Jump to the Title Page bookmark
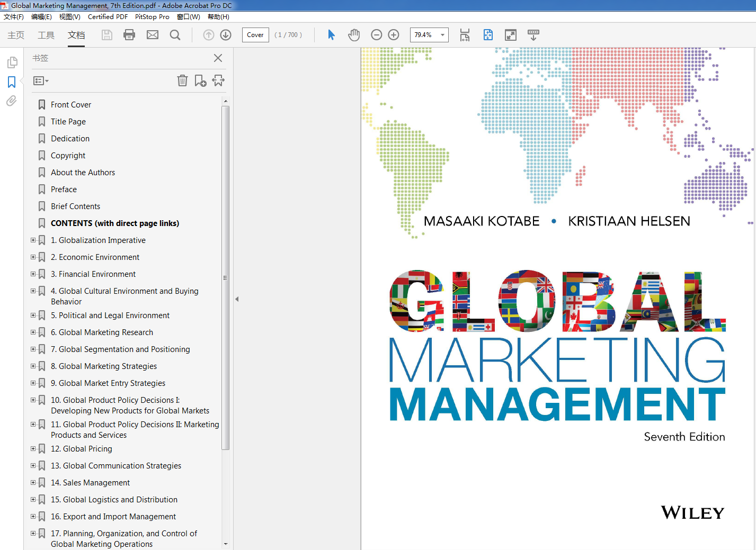The width and height of the screenshot is (756, 550). [68, 122]
